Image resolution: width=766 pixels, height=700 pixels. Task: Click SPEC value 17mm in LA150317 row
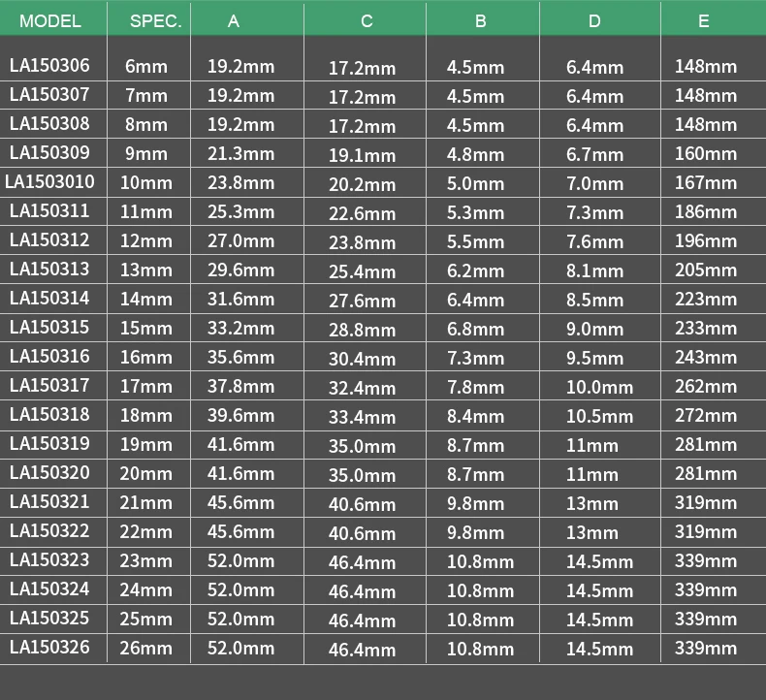click(x=146, y=387)
